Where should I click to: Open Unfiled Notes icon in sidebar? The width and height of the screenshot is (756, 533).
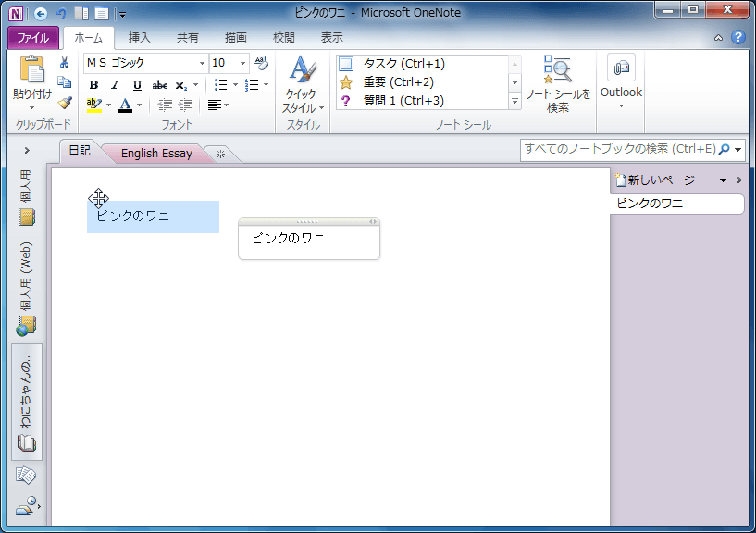click(x=26, y=476)
